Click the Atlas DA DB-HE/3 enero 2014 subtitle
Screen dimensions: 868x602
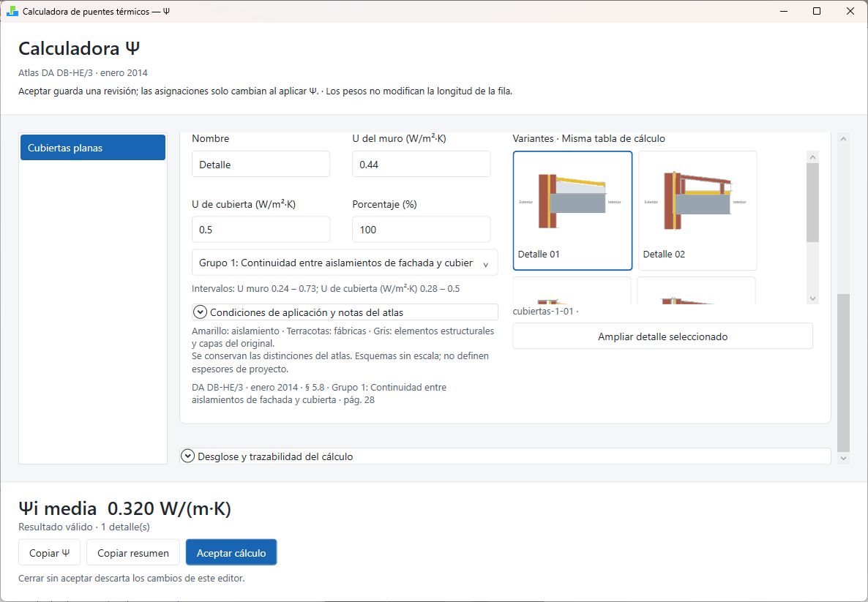pyautogui.click(x=83, y=72)
